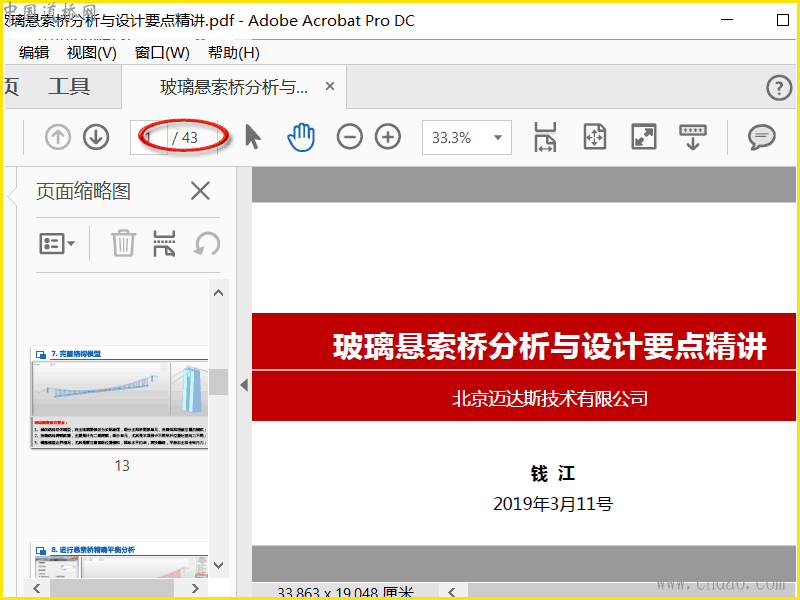Click the page number input field
This screenshot has width=800, height=600.
click(x=148, y=137)
